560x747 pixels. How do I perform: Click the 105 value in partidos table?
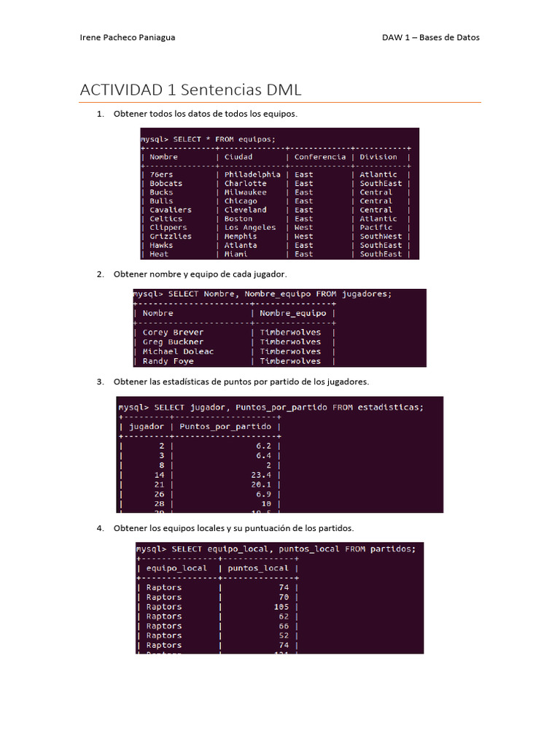(x=281, y=607)
